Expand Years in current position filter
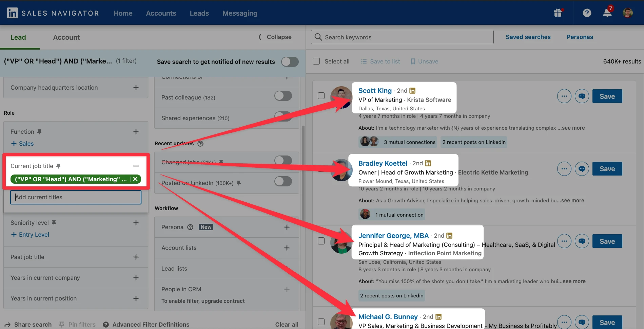Image resolution: width=644 pixels, height=329 pixels. click(136, 298)
